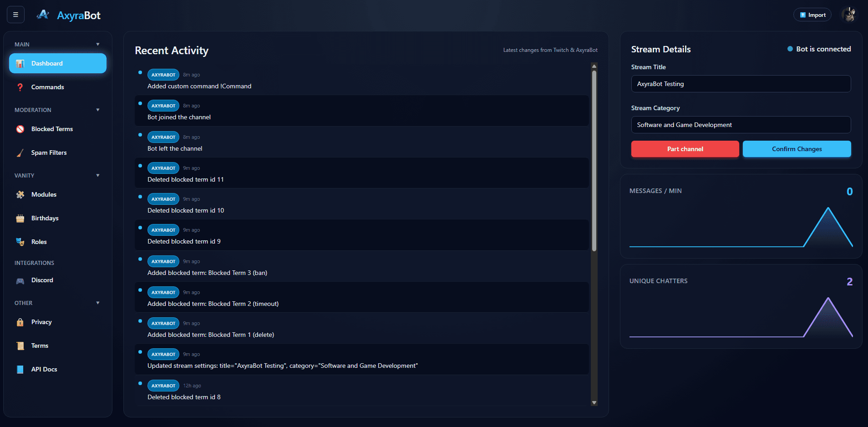This screenshot has height=427, width=868.
Task: Select 'Updated stream settings' activity entry
Action: pyautogui.click(x=362, y=360)
